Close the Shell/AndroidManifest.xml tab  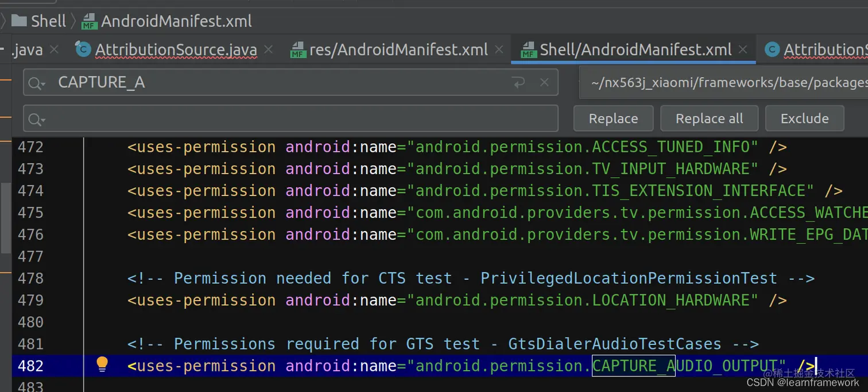(x=743, y=50)
